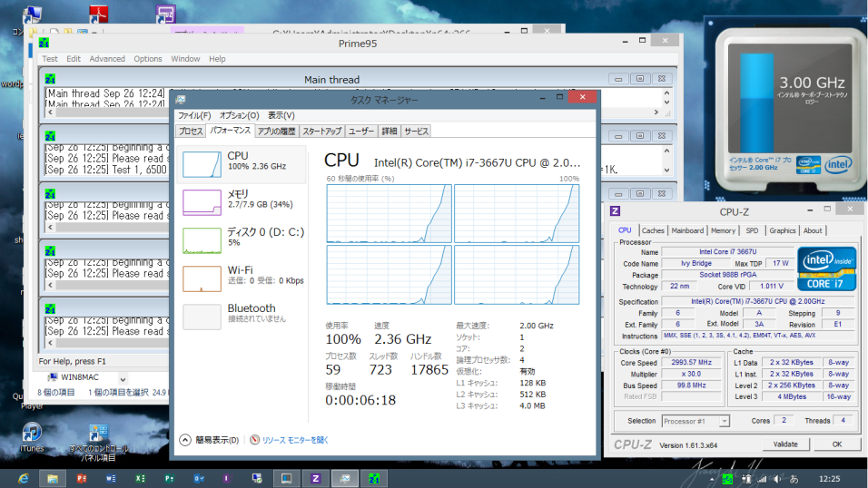The width and height of the screenshot is (868, 488).
Task: Switch to About tab in CPU-Z
Action: coord(813,230)
